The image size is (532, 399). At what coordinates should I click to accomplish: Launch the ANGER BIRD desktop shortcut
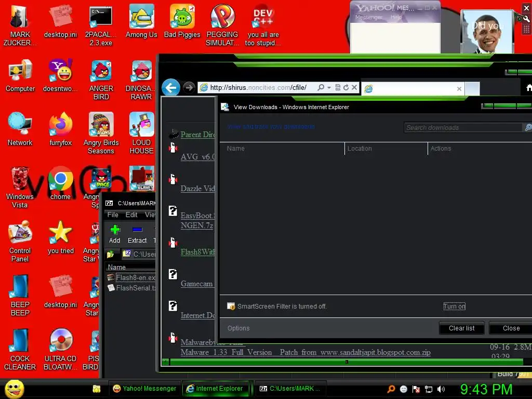[x=101, y=79]
